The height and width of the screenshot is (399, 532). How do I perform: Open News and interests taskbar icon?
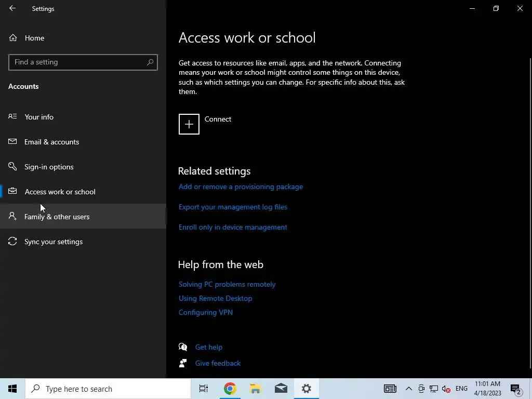[x=390, y=389]
